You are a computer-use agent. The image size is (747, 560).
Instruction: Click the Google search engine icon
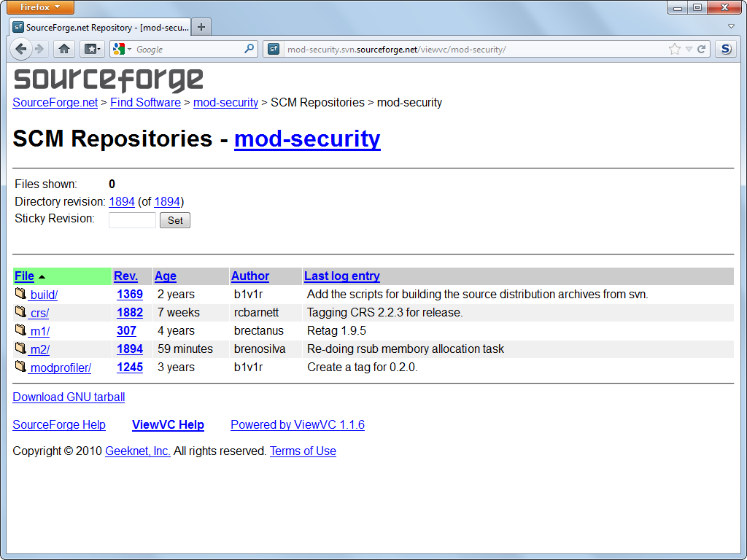119,49
